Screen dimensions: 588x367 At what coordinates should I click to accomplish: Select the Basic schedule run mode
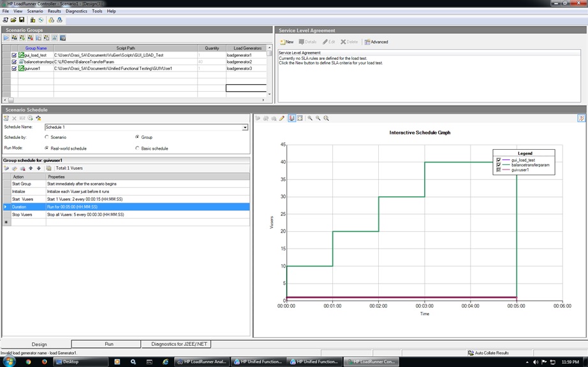click(137, 148)
